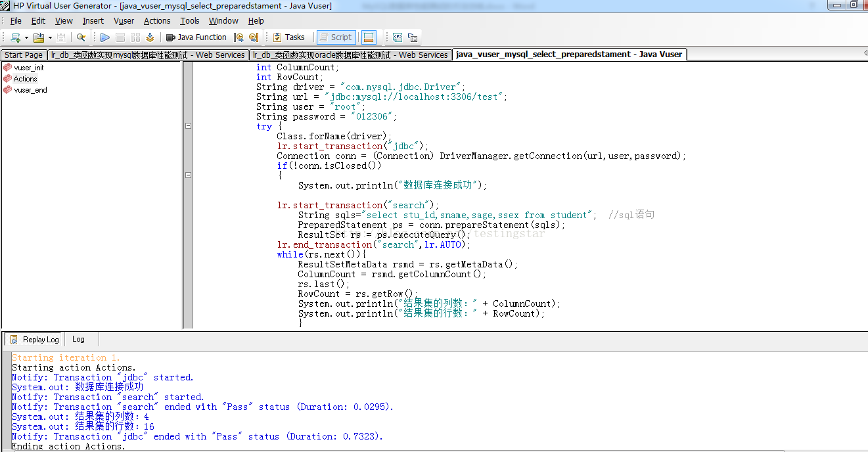This screenshot has height=452, width=868.
Task: Collapse the try block fold marker
Action: click(x=188, y=126)
